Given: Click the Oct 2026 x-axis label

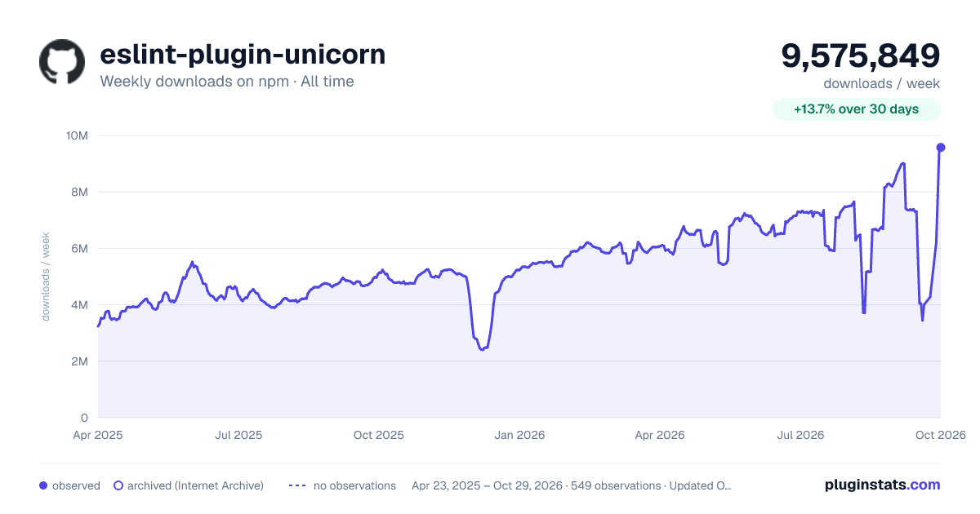Looking at the screenshot, I should pos(941,435).
